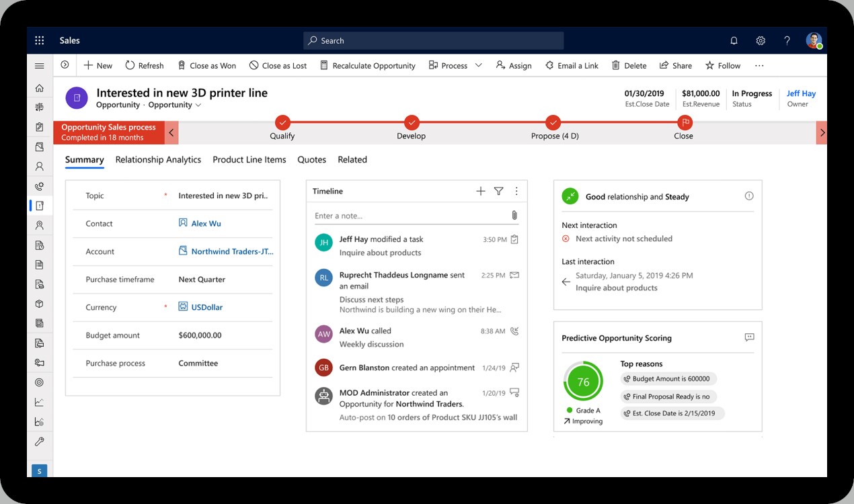Screen dimensions: 854x504
Task: Open feedback icon on Predictive Opportunity Scoring card
Action: pyautogui.click(x=749, y=337)
